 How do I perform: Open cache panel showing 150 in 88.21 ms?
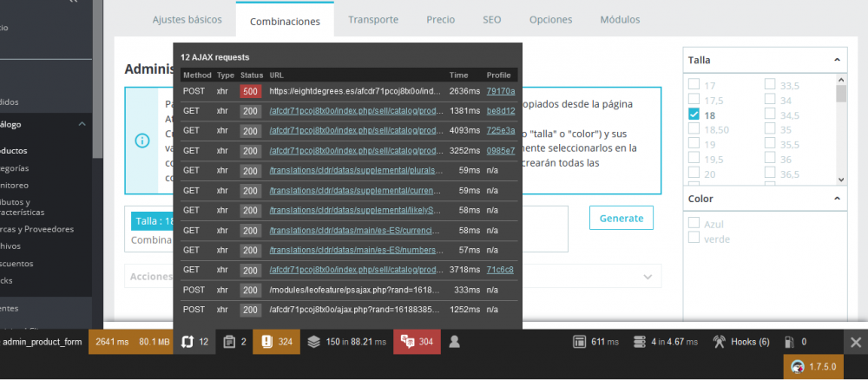tap(346, 342)
